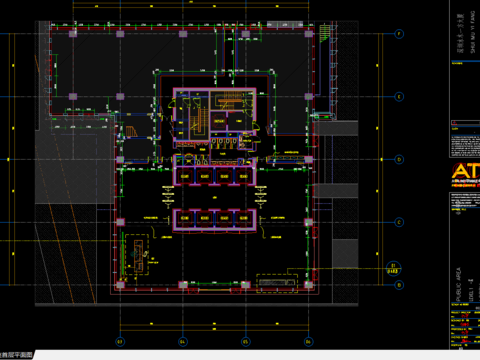Select grid axis bubble F
Screen dimensions: 480x360
(x=399, y=34)
